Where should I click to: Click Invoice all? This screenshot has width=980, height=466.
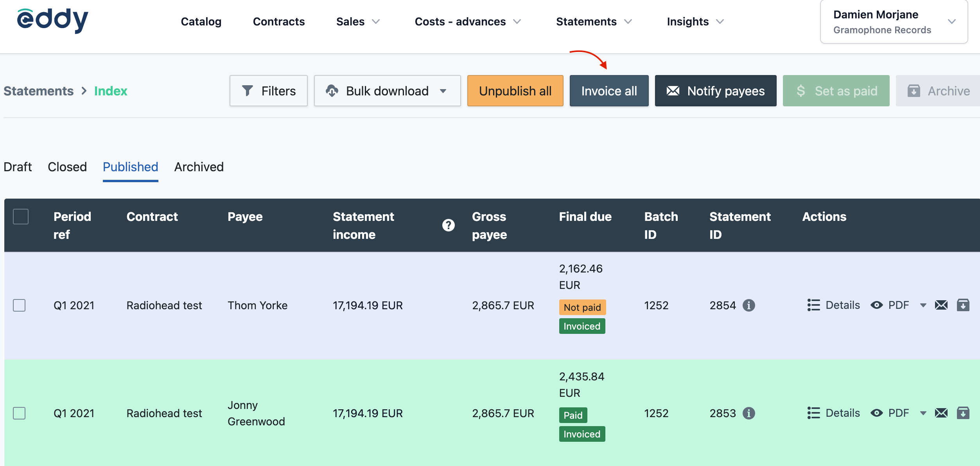(x=609, y=91)
